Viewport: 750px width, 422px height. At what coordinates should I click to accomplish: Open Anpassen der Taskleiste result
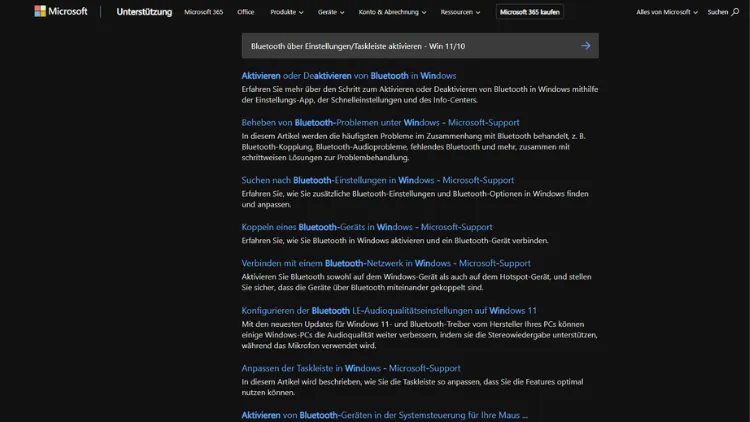point(351,368)
